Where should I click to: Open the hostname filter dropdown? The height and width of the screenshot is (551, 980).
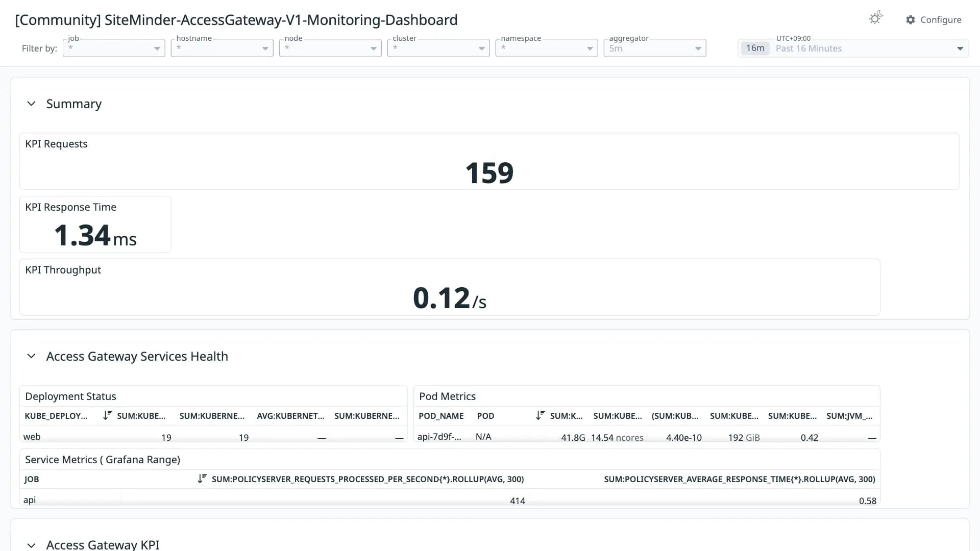(x=222, y=48)
